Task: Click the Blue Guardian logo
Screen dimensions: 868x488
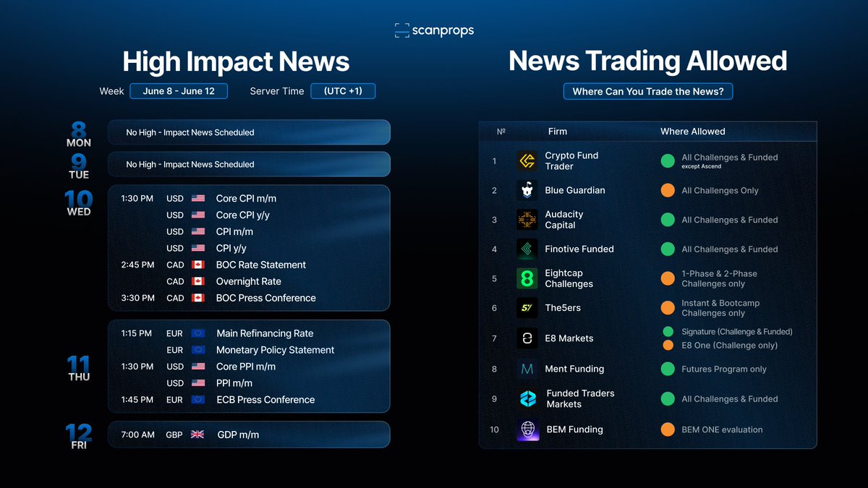Action: [x=527, y=190]
